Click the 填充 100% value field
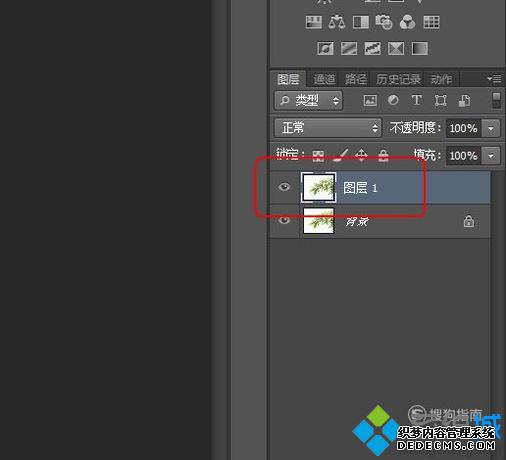The height and width of the screenshot is (460, 506). 464,156
